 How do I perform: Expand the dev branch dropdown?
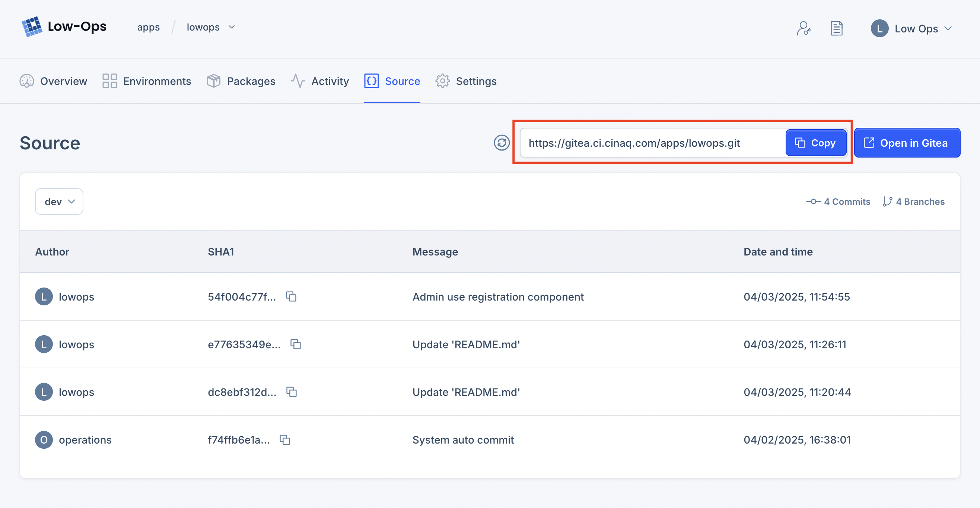[x=59, y=201]
